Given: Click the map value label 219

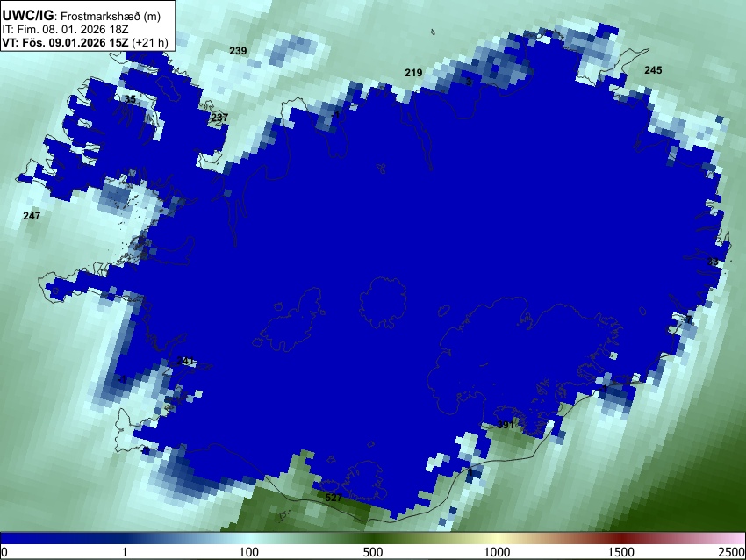Looking at the screenshot, I should [413, 73].
